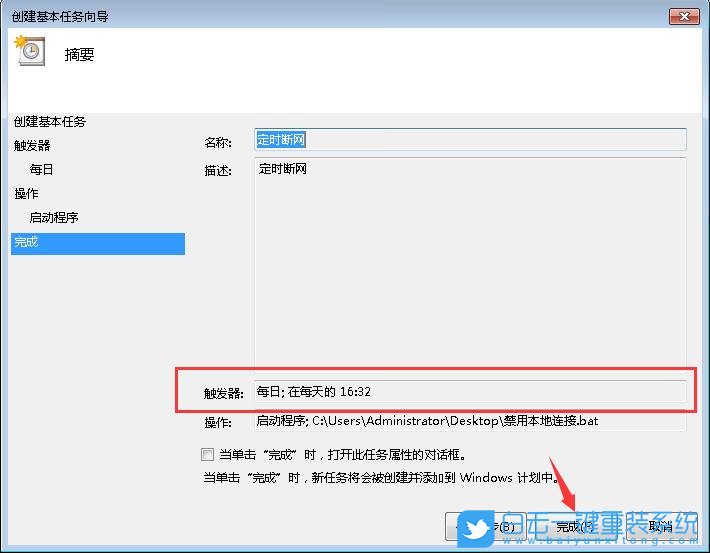Click the back (B) button
The width and height of the screenshot is (710, 553).
(486, 526)
